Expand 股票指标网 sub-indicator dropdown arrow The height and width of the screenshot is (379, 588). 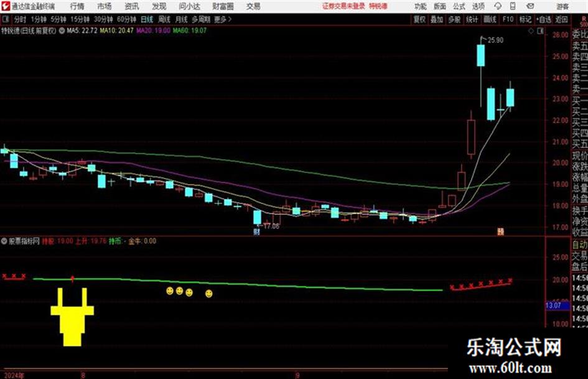click(4, 241)
